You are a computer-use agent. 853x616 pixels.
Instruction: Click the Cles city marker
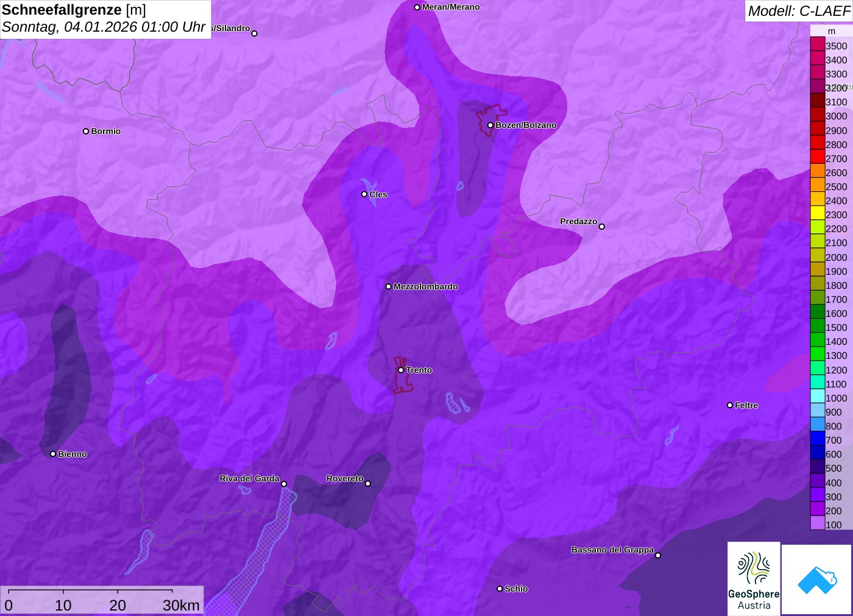click(x=364, y=194)
